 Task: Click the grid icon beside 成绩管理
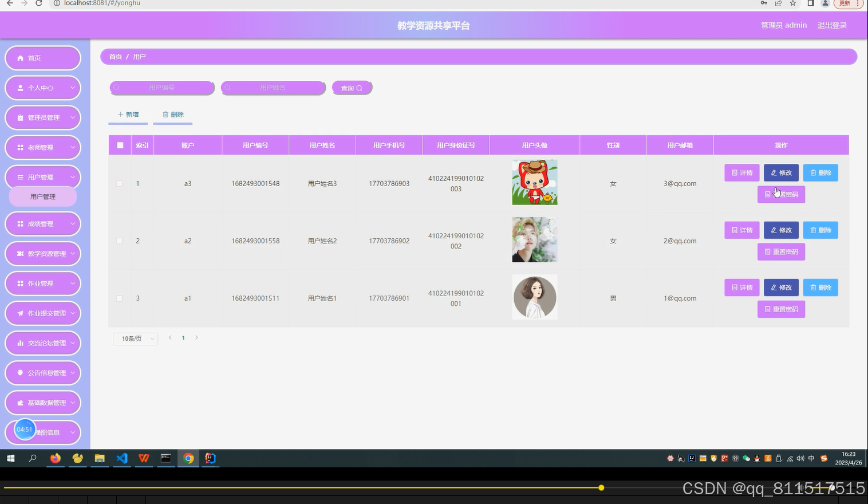click(x=21, y=224)
